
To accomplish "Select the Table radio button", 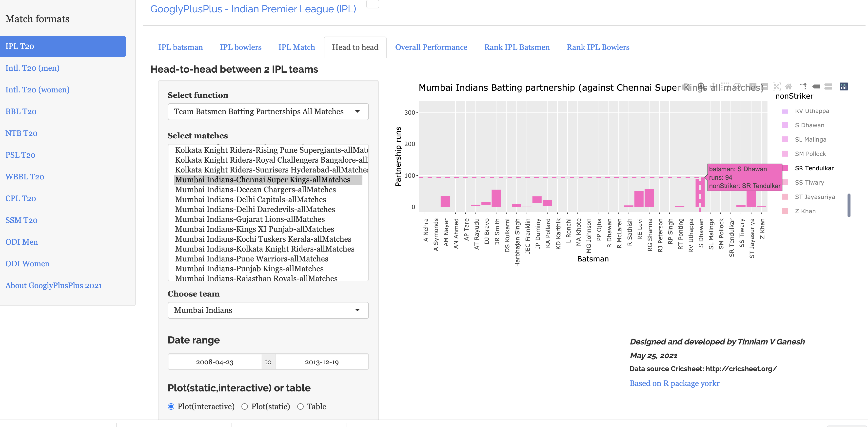I will click(300, 406).
